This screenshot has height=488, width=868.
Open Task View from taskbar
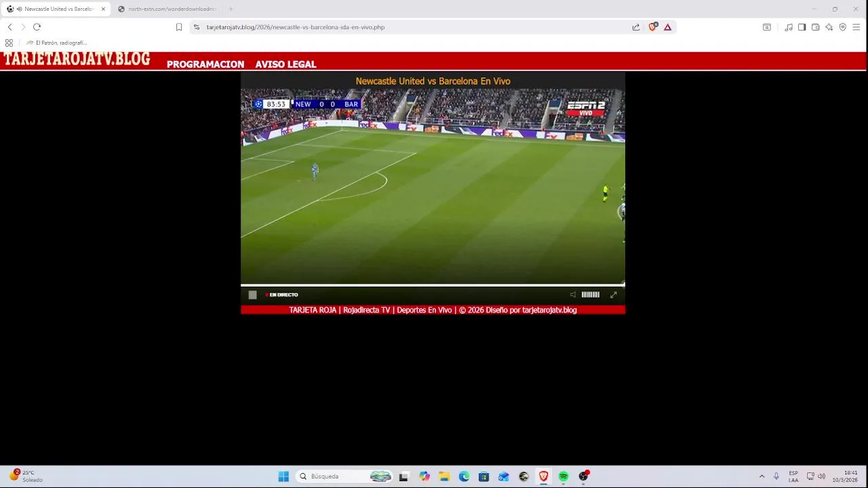coord(403,476)
